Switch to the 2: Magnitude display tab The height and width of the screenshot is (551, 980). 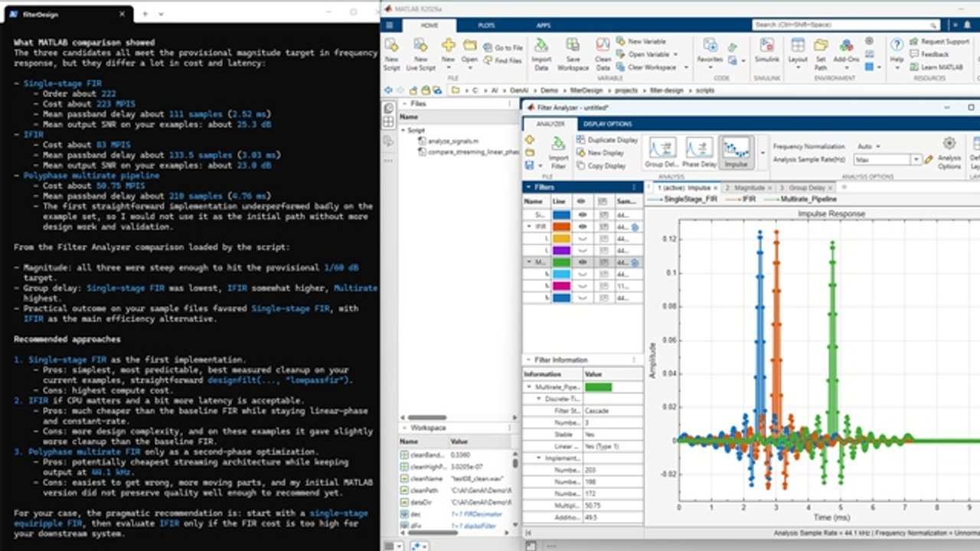(745, 187)
